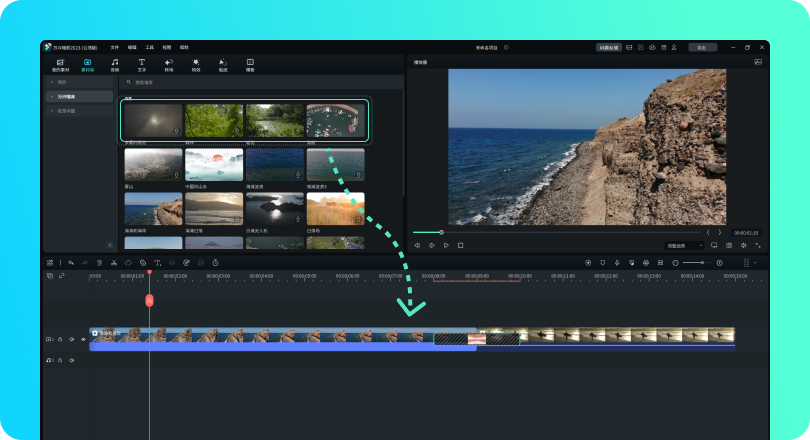The height and width of the screenshot is (440, 810).
Task: Open the preview quality dropdown
Action: (x=685, y=245)
